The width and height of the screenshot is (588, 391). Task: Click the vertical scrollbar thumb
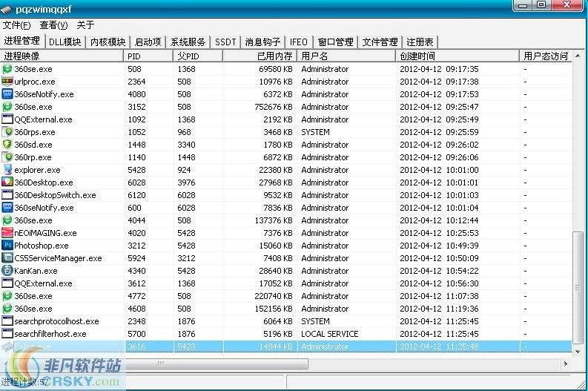(578, 288)
